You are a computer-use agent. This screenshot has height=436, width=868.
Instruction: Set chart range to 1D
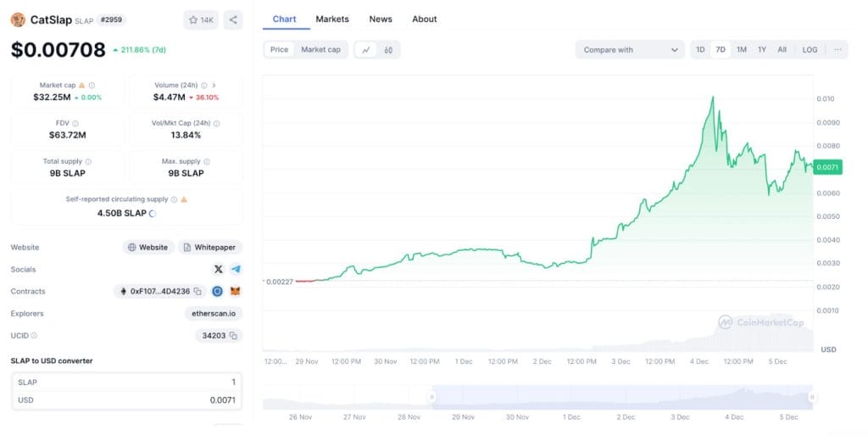[x=700, y=50]
